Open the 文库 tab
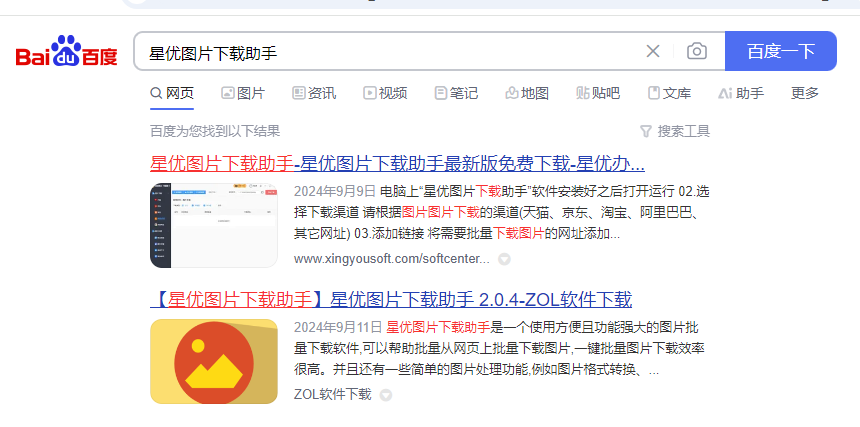This screenshot has width=860, height=427. [669, 93]
